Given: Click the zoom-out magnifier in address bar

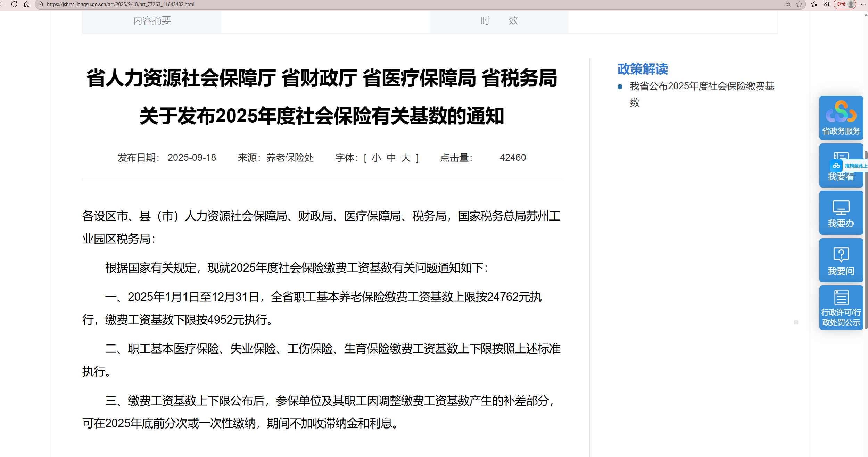Looking at the screenshot, I should coord(788,4).
